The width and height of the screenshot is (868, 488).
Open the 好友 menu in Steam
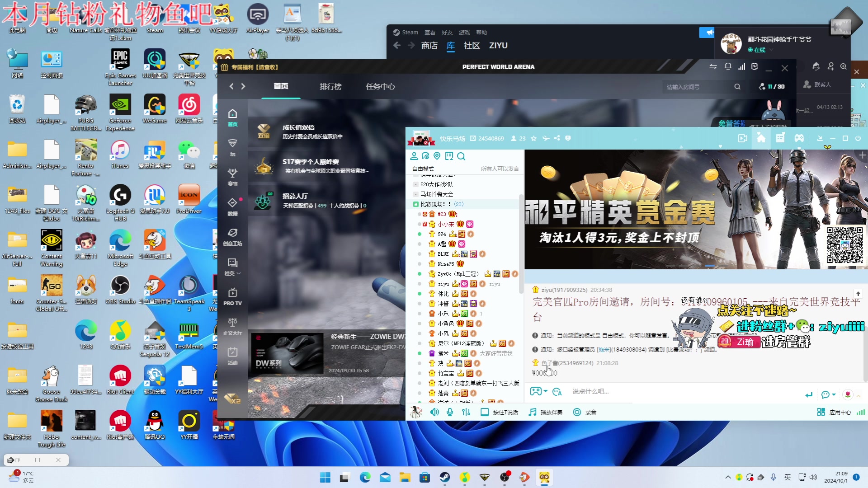[447, 33]
